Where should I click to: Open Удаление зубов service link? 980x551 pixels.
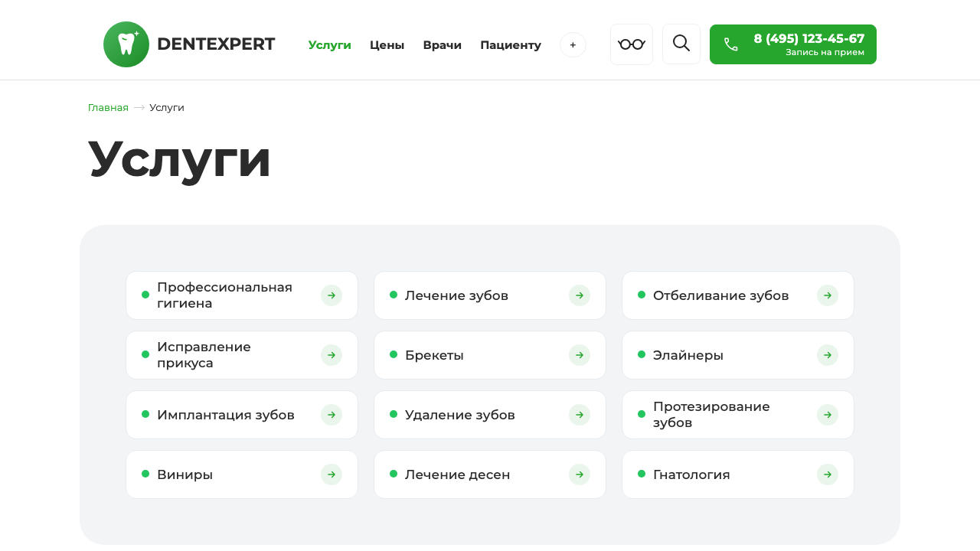[490, 415]
